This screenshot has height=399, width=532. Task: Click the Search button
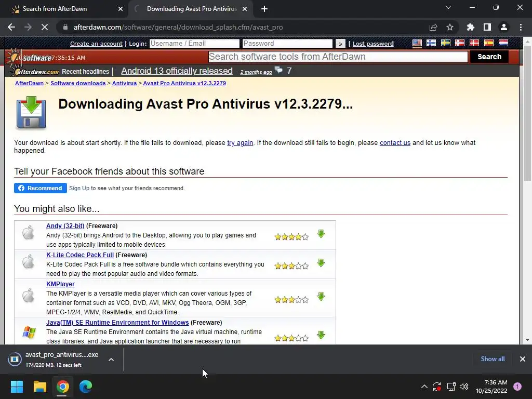coord(489,57)
